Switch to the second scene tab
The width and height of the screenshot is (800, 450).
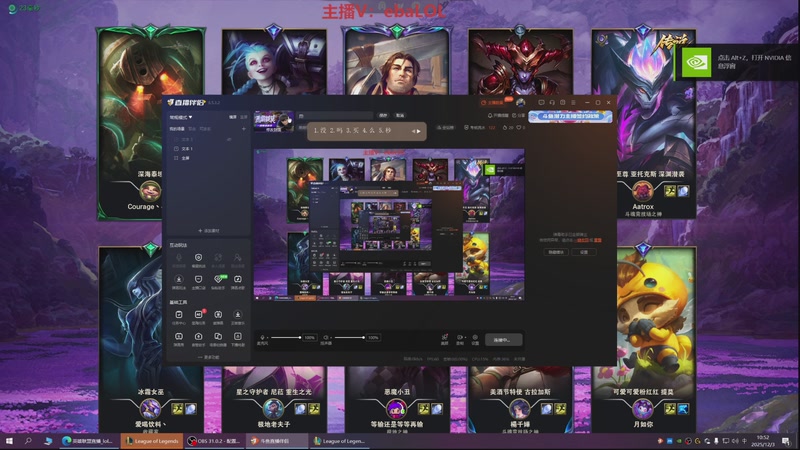pyautogui.click(x=192, y=129)
